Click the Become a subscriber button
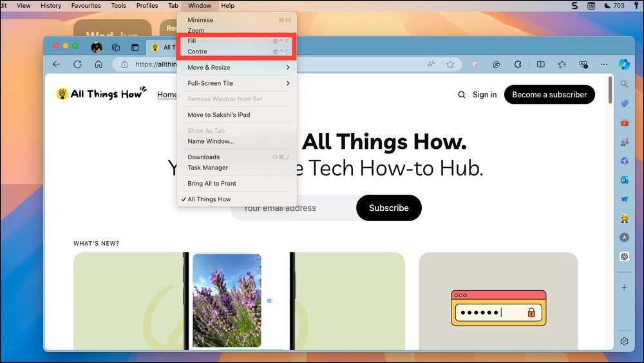644x363 pixels. 549,95
